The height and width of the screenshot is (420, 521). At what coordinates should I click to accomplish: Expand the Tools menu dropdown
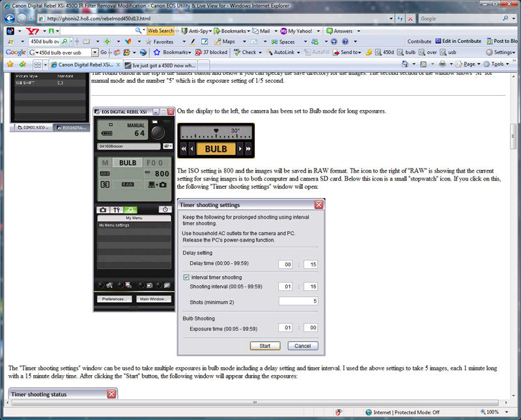click(496, 64)
